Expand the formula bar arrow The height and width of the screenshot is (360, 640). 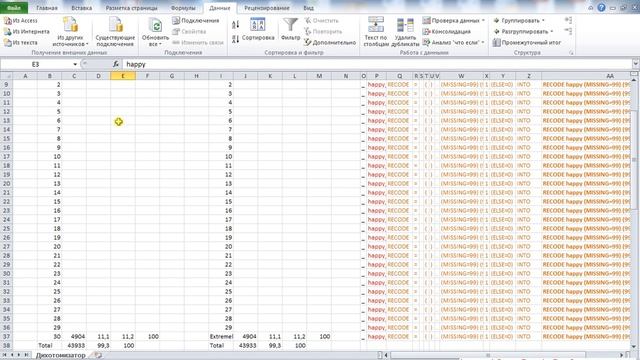(x=636, y=64)
